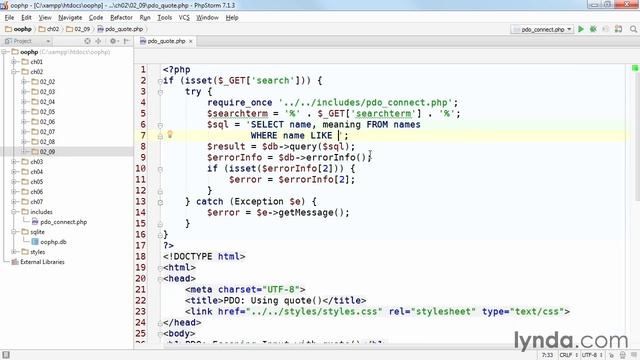
Task: Click the tool windows icon in status bar
Action: click(x=6, y=355)
